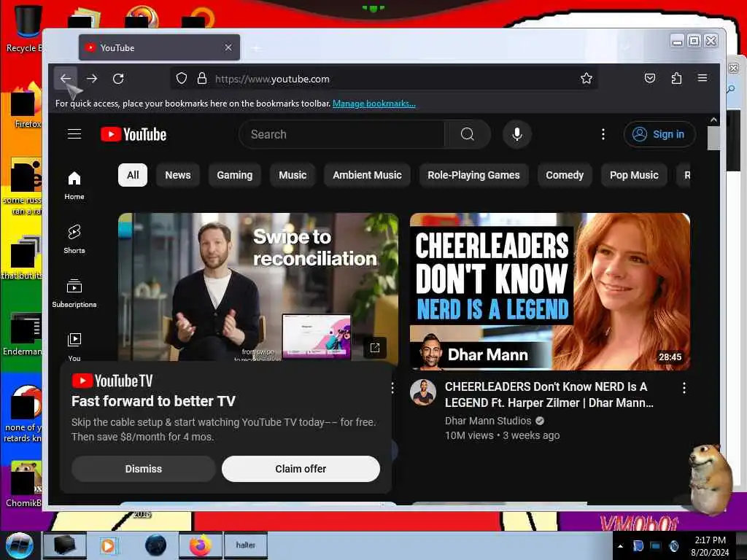This screenshot has height=560, width=747.
Task: View site security padlock info
Action: coord(202,79)
